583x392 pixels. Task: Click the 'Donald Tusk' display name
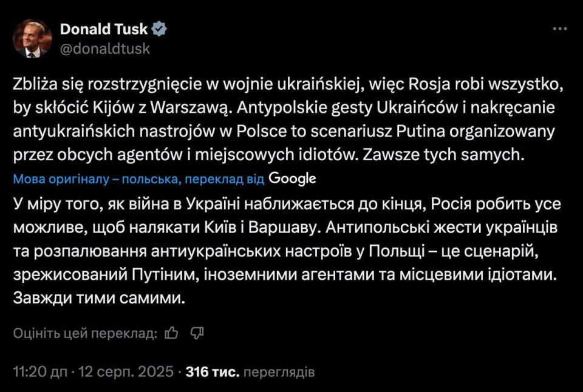(104, 29)
